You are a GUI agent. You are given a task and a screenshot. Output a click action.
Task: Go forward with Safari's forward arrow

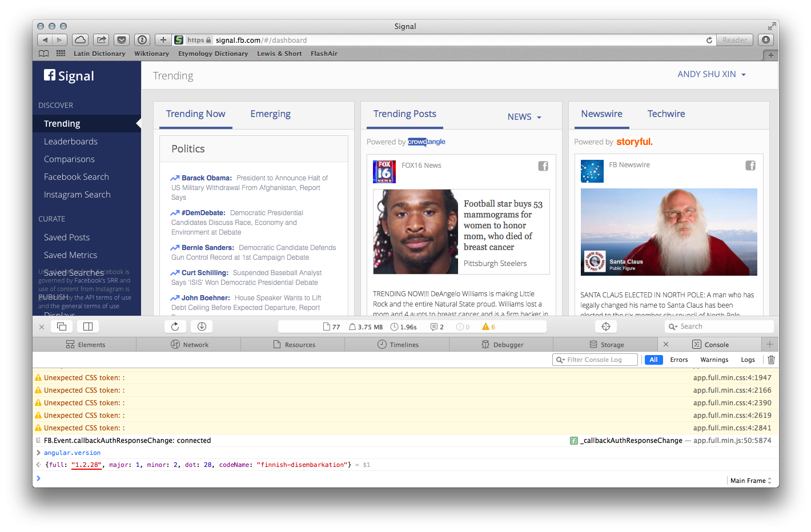coord(60,40)
